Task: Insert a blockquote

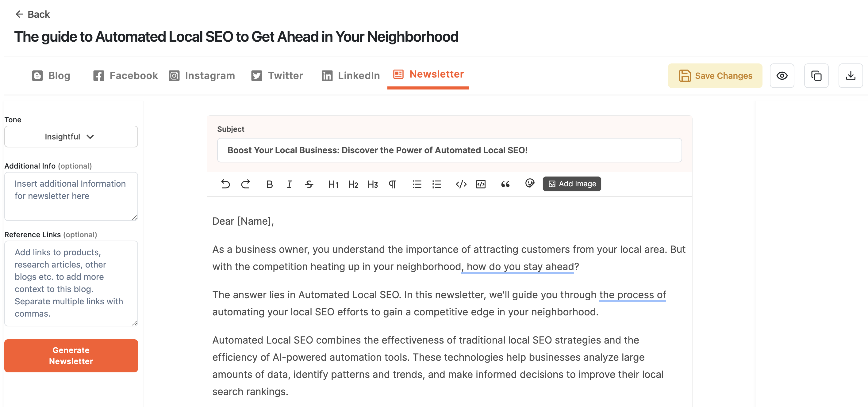Action: tap(505, 184)
